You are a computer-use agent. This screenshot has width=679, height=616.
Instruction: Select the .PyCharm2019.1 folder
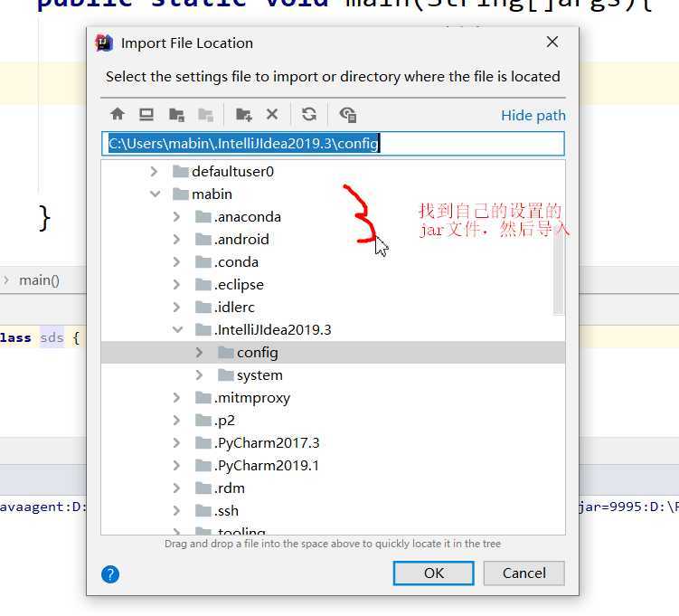(x=333, y=465)
